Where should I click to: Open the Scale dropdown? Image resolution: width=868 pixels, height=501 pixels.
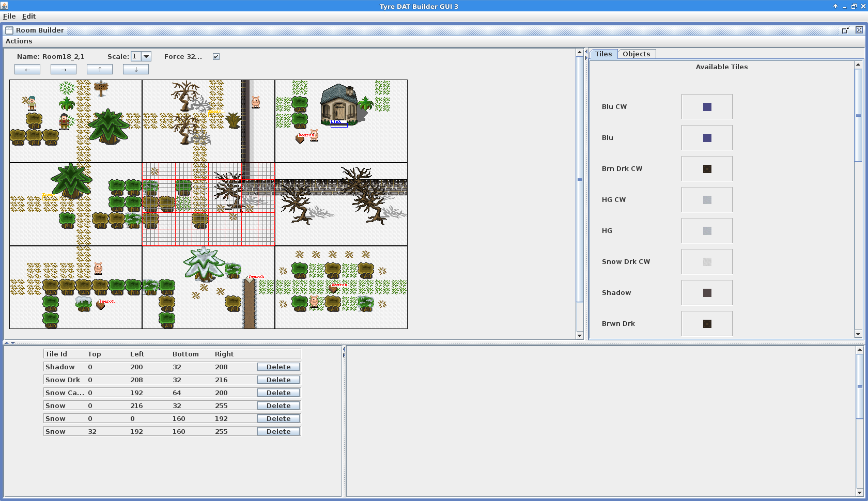point(146,56)
